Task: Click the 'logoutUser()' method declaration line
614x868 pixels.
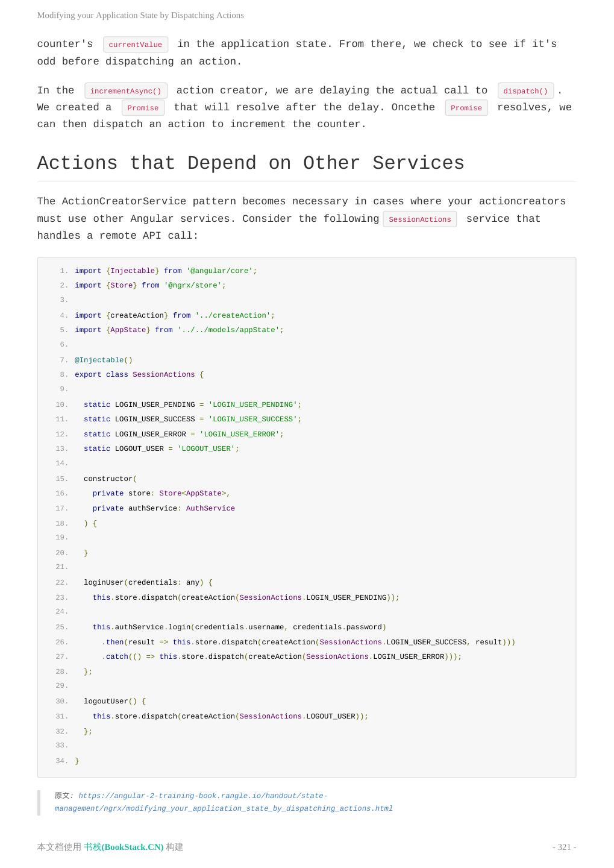Action: point(114,701)
